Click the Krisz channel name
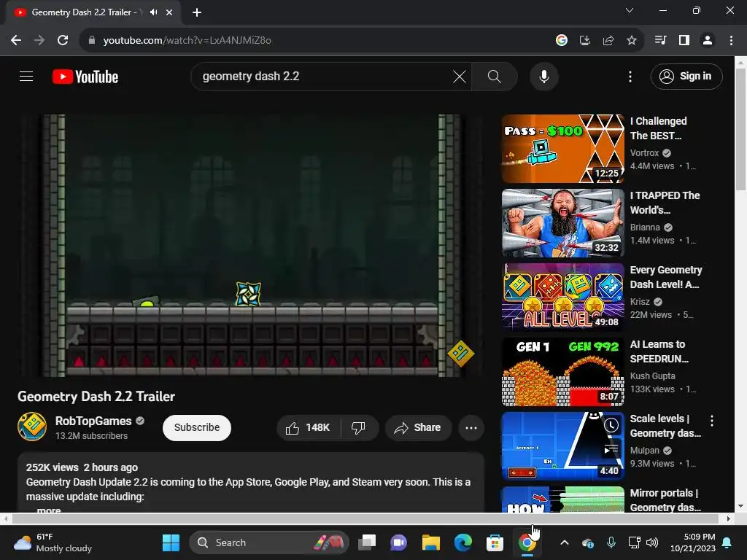The height and width of the screenshot is (560, 747). pyautogui.click(x=640, y=301)
